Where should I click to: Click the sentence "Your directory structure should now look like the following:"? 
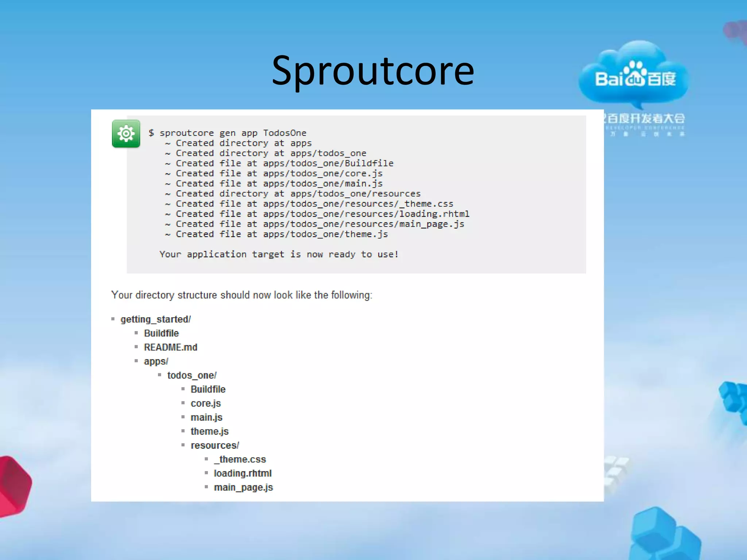[x=242, y=295]
